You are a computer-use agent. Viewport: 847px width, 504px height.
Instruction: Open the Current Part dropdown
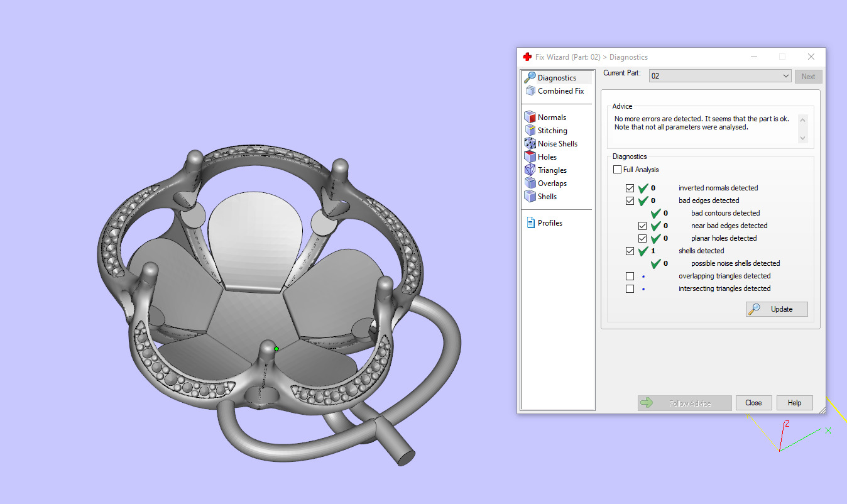(x=720, y=76)
